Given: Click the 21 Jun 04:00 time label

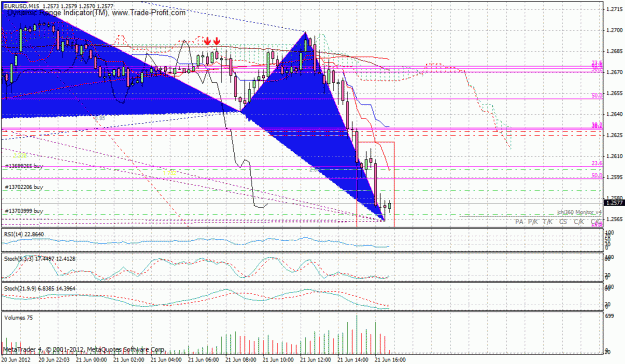Looking at the screenshot, I should pyautogui.click(x=166, y=360).
